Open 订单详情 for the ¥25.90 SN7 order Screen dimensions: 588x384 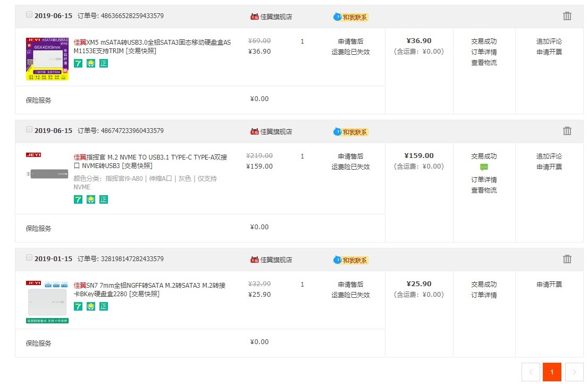(x=484, y=295)
